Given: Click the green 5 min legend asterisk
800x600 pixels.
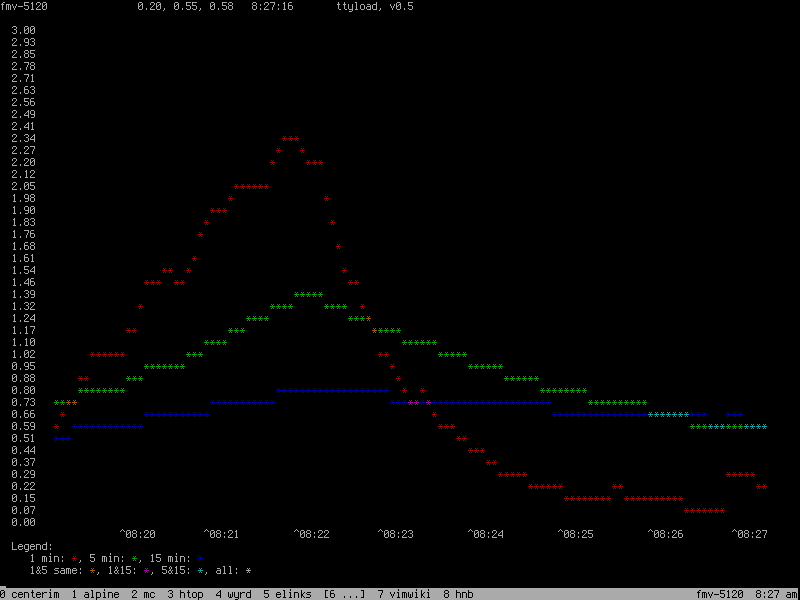Looking at the screenshot, I should click(135, 559).
